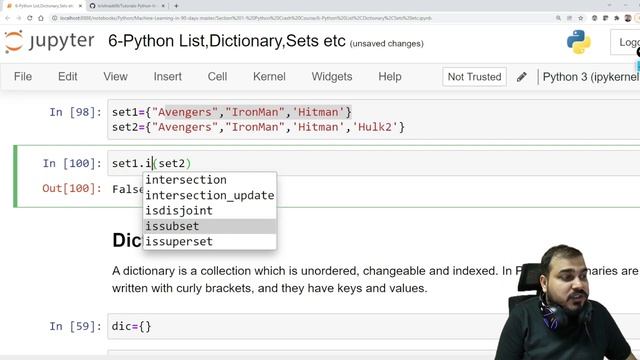This screenshot has width=640, height=360.
Task: Click the Python logo icon
Action: tap(578, 42)
